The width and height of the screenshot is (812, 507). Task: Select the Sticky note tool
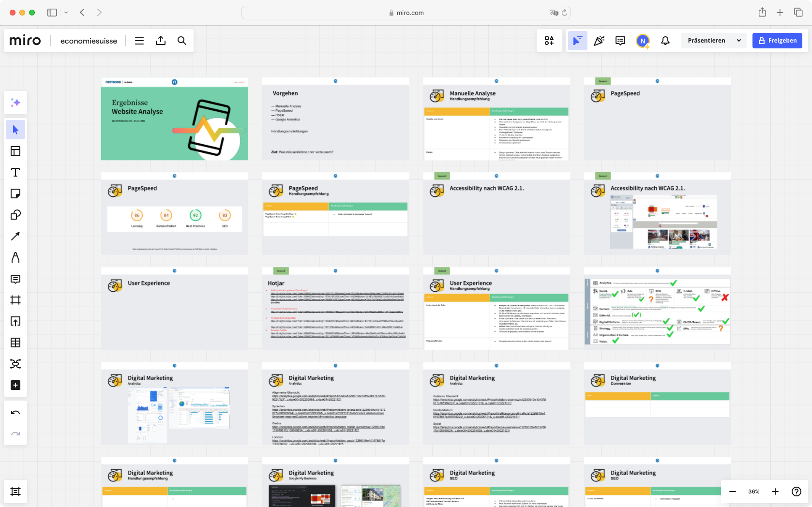coord(15,194)
